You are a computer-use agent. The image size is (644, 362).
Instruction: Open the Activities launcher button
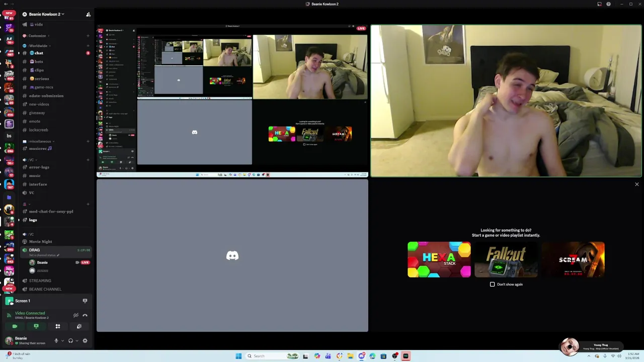point(58,326)
